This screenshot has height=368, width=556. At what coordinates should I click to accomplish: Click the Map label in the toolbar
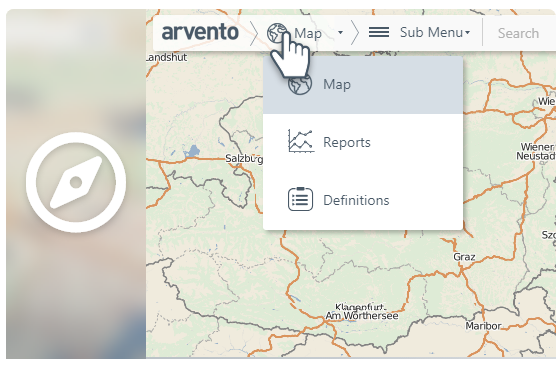point(308,34)
